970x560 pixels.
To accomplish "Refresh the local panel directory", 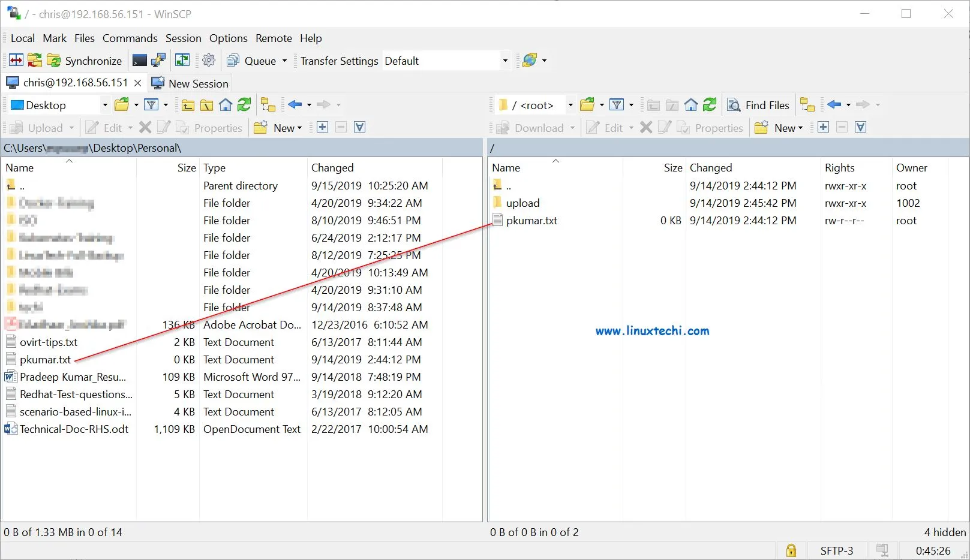I will pyautogui.click(x=244, y=105).
